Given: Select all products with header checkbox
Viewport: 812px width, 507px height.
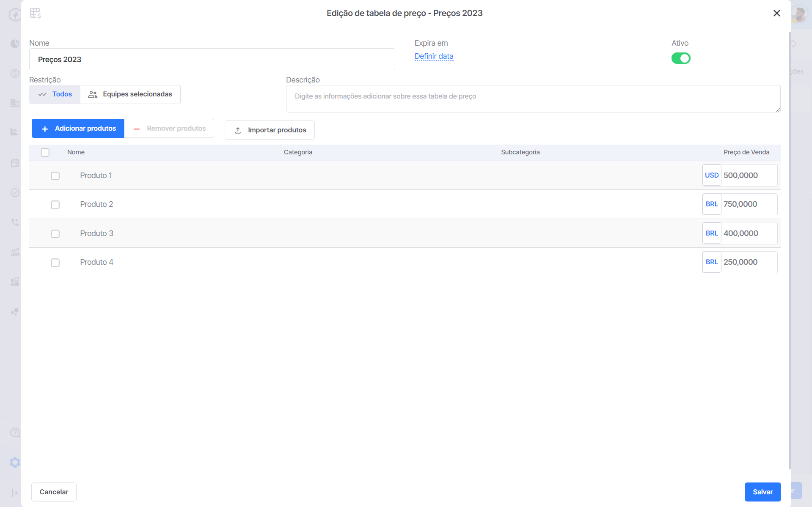Looking at the screenshot, I should click(x=45, y=152).
